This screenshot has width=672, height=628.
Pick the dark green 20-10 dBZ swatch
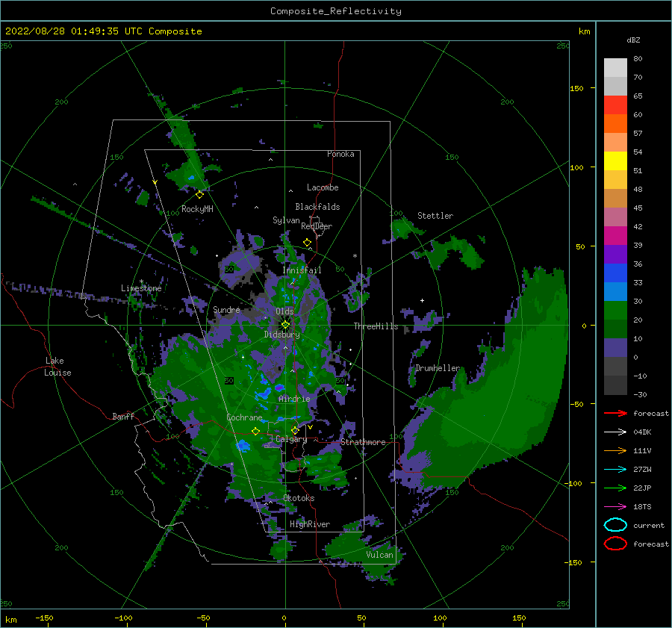[615, 329]
